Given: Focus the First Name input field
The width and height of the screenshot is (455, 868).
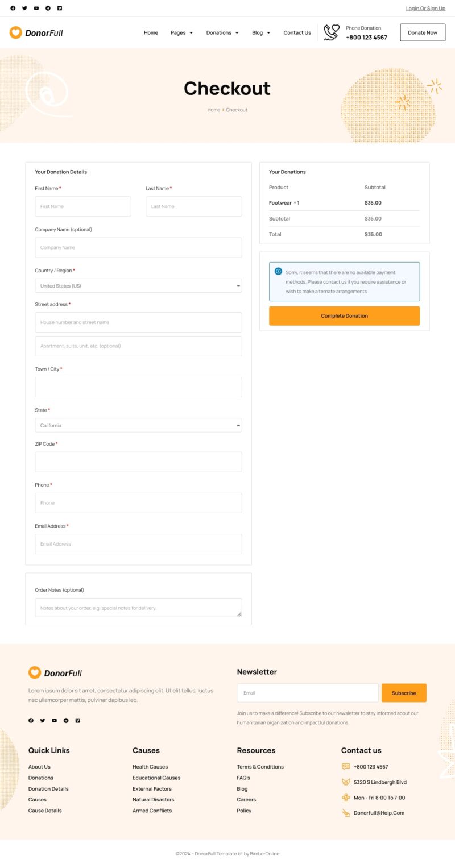Looking at the screenshot, I should [x=83, y=206].
